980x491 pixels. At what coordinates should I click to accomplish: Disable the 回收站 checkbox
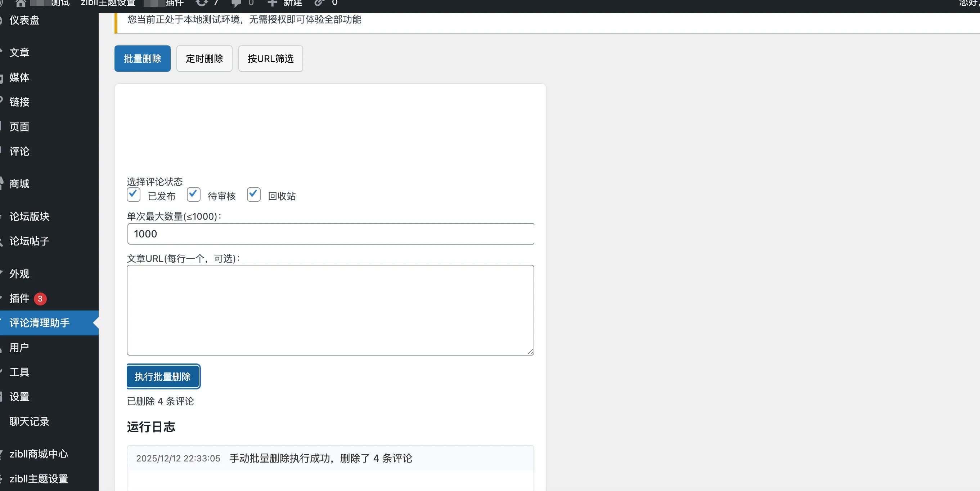[254, 195]
